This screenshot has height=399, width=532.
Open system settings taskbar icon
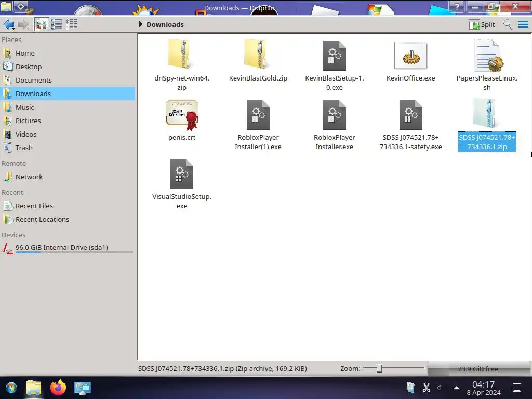83,388
